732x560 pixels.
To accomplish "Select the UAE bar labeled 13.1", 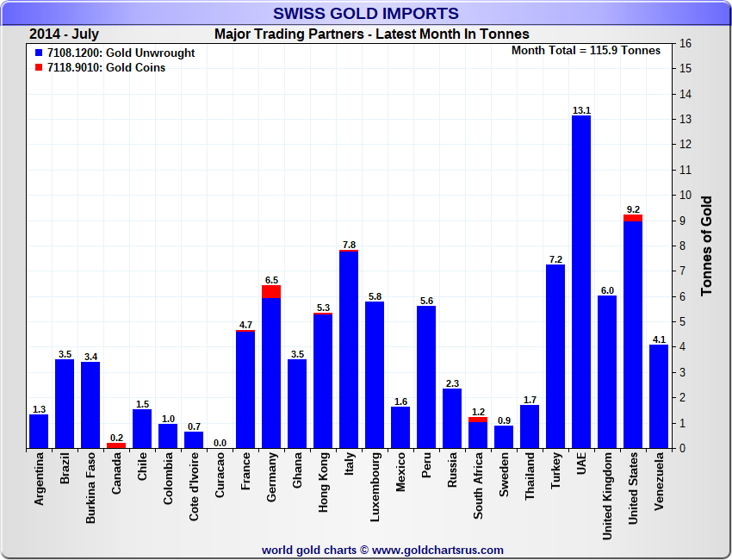I will (x=581, y=282).
